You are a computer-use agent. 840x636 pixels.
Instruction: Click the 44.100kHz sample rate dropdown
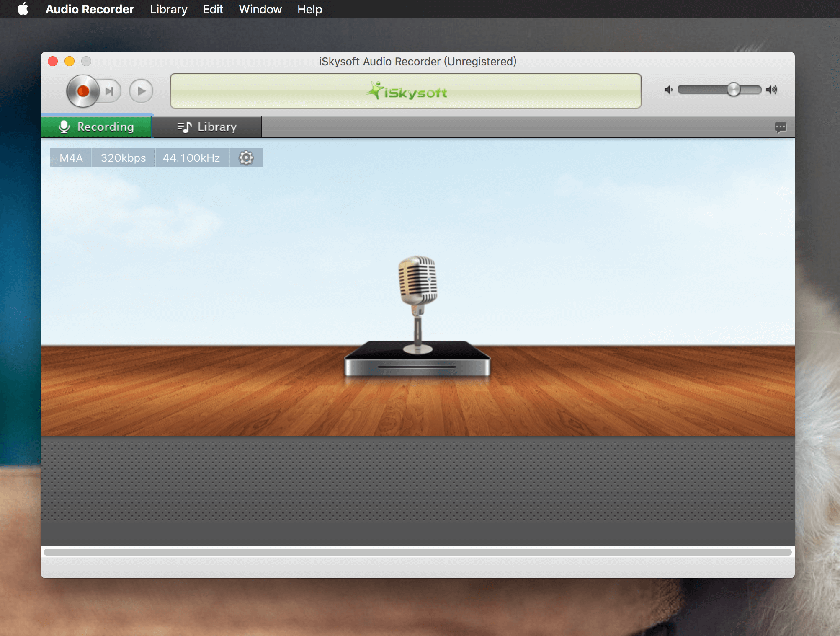click(x=190, y=158)
